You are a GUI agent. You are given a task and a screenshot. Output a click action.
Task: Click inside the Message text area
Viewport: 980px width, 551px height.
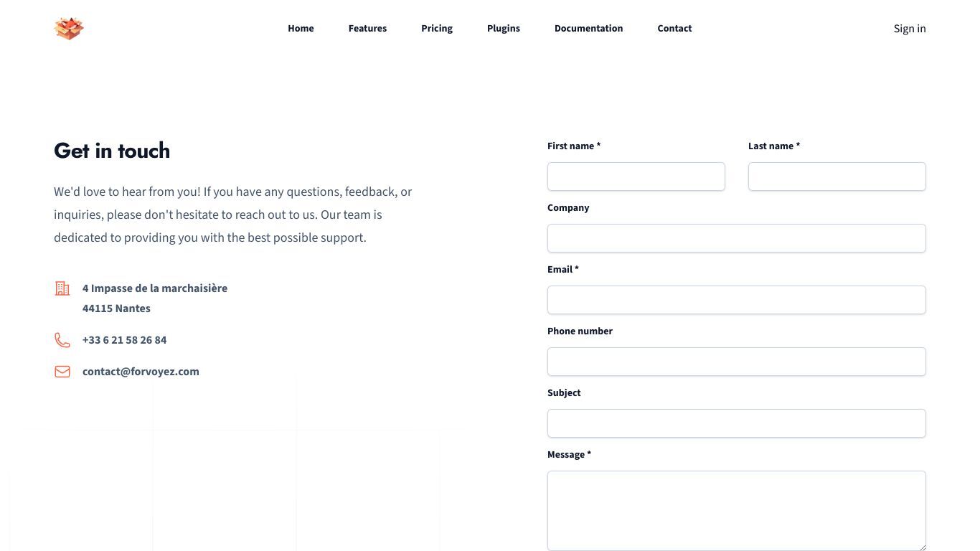737,511
